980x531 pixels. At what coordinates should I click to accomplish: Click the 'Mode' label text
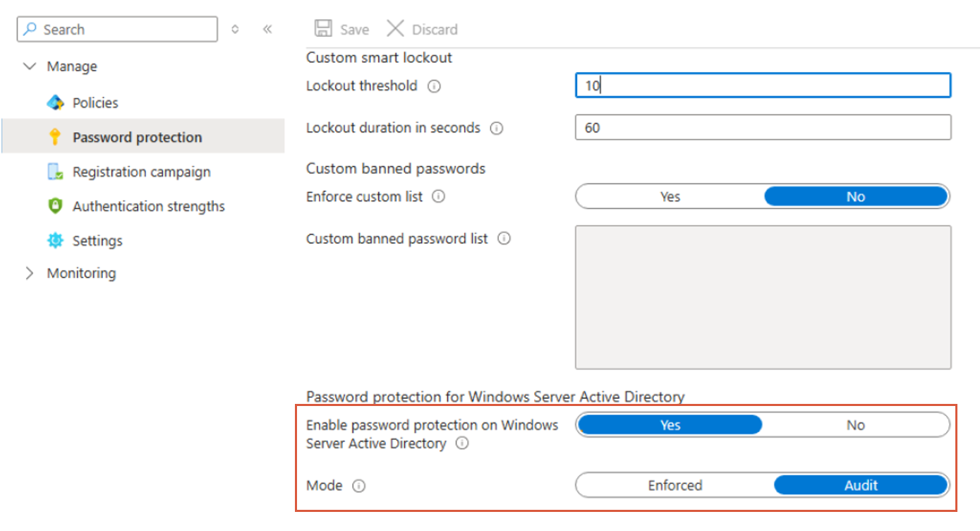[325, 486]
